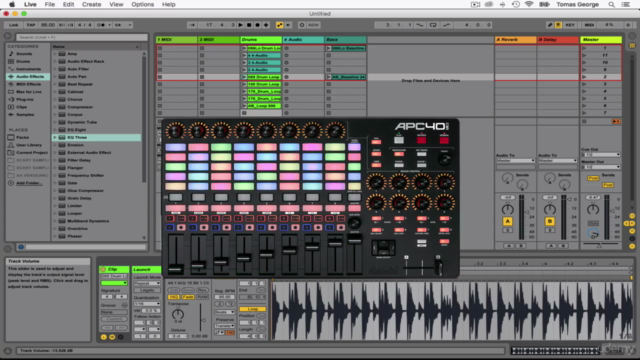Select the Drums category icon
This screenshot has height=360, width=640.
click(x=11, y=61)
